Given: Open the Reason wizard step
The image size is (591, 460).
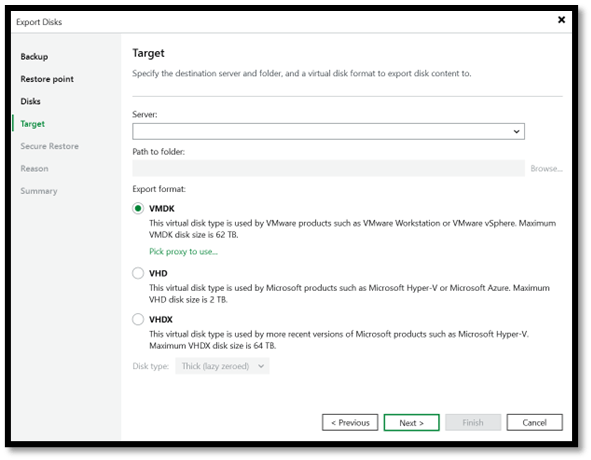Looking at the screenshot, I should [x=34, y=169].
